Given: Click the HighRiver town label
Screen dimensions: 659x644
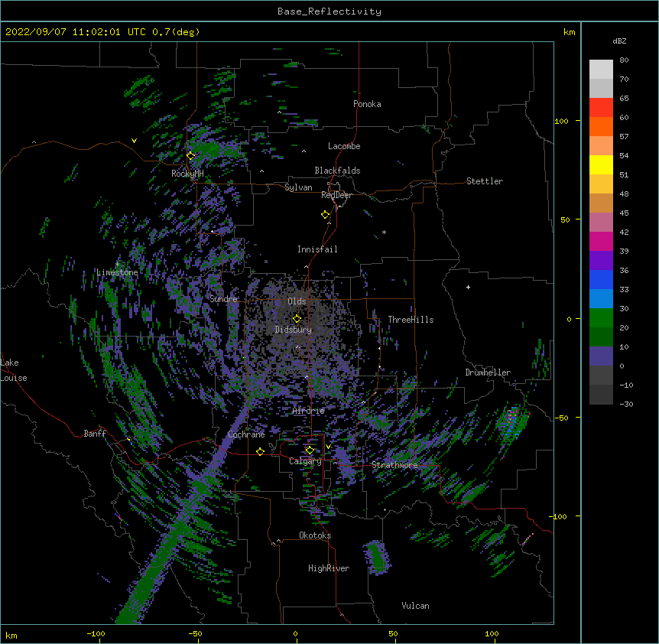Looking at the screenshot, I should click(x=329, y=568).
